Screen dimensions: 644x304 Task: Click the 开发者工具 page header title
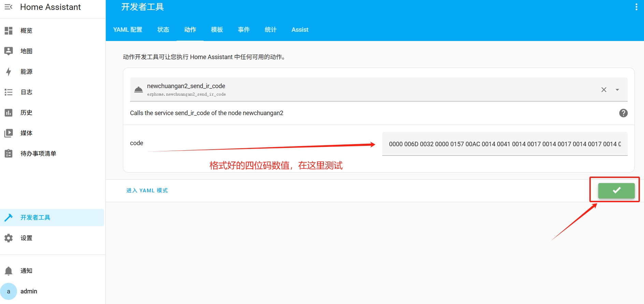(143, 7)
